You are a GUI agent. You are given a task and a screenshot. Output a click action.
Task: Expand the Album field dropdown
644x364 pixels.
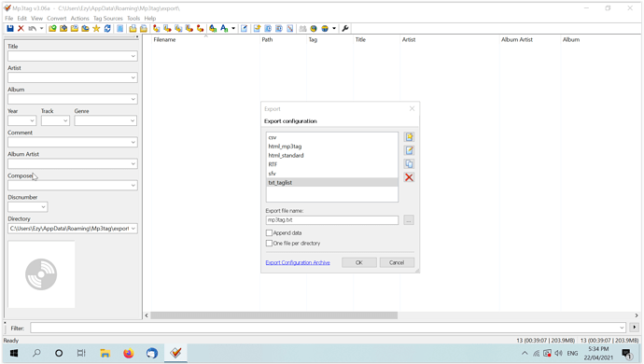[x=133, y=99]
